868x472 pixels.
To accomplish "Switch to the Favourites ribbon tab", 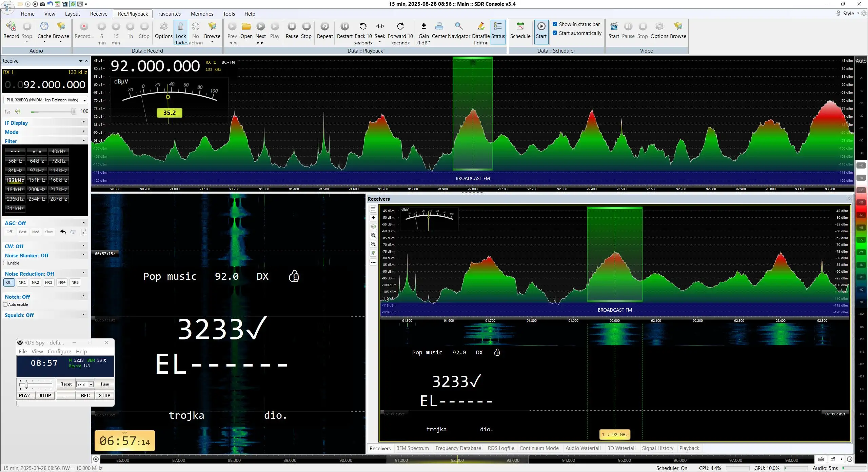I will click(x=170, y=14).
